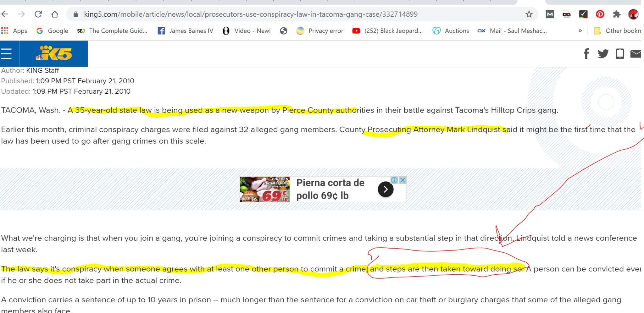Reload the current page
The width and height of the screenshot is (644, 313).
click(38, 14)
